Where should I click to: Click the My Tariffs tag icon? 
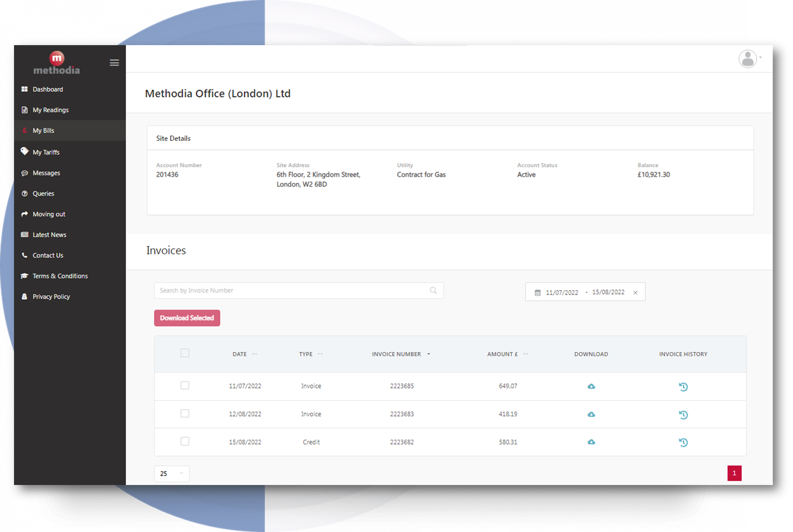click(24, 151)
